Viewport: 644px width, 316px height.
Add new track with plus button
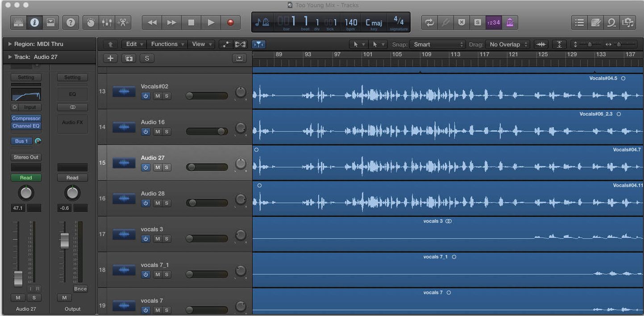110,58
